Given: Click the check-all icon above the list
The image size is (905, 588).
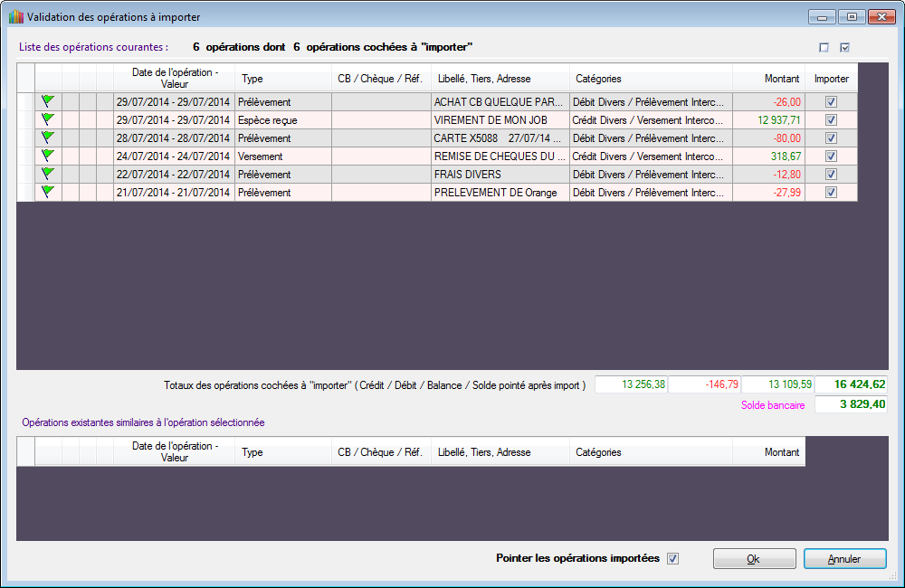Looking at the screenshot, I should click(x=845, y=47).
